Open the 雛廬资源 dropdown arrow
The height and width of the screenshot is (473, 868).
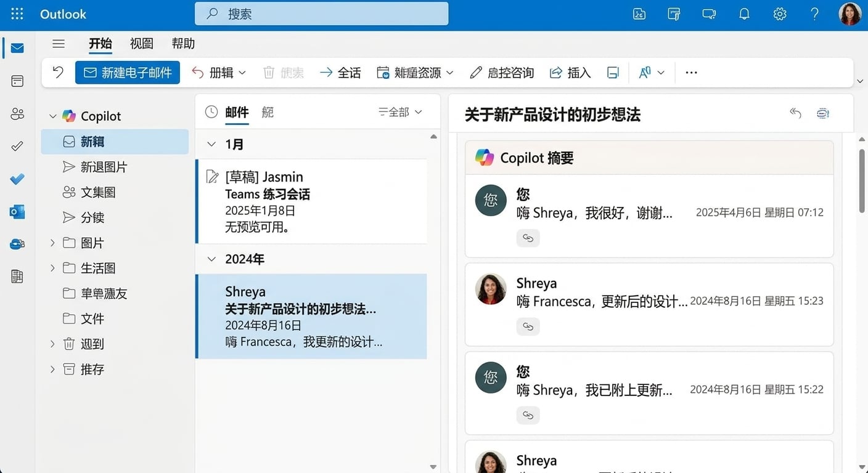pos(449,73)
